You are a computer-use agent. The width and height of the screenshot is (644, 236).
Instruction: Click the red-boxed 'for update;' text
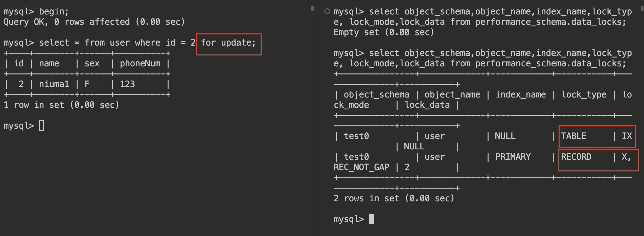click(228, 43)
